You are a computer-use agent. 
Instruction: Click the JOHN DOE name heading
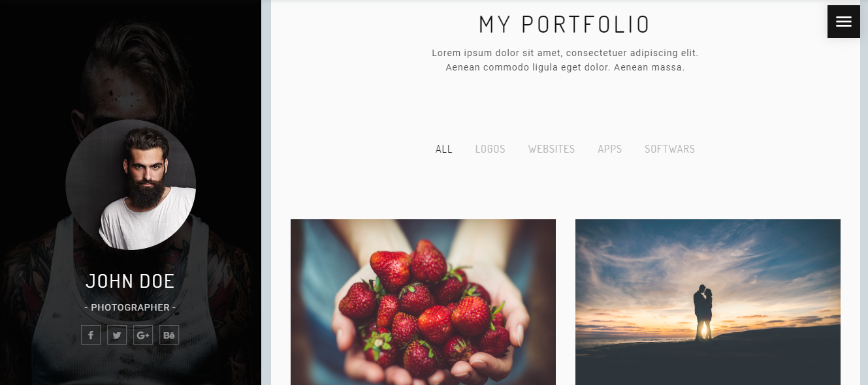(x=131, y=281)
